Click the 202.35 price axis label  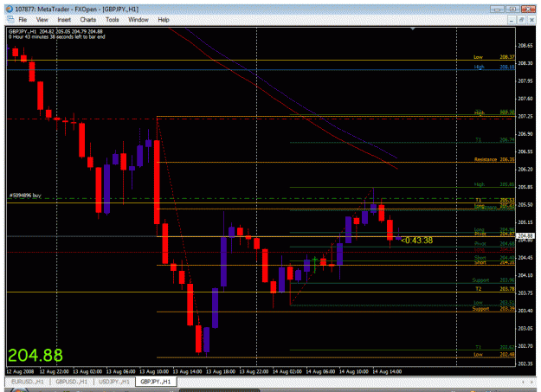click(525, 363)
